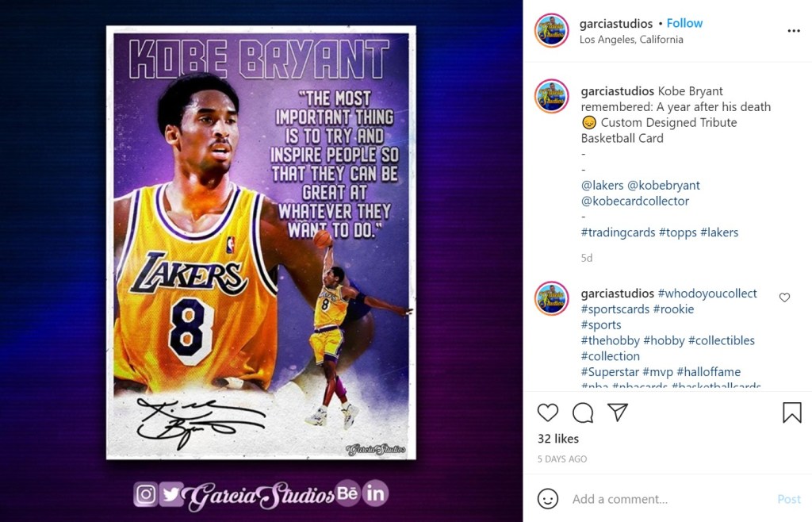Viewport: 812px width, 522px height.
Task: Open the comment speech bubble icon
Action: coord(583,413)
